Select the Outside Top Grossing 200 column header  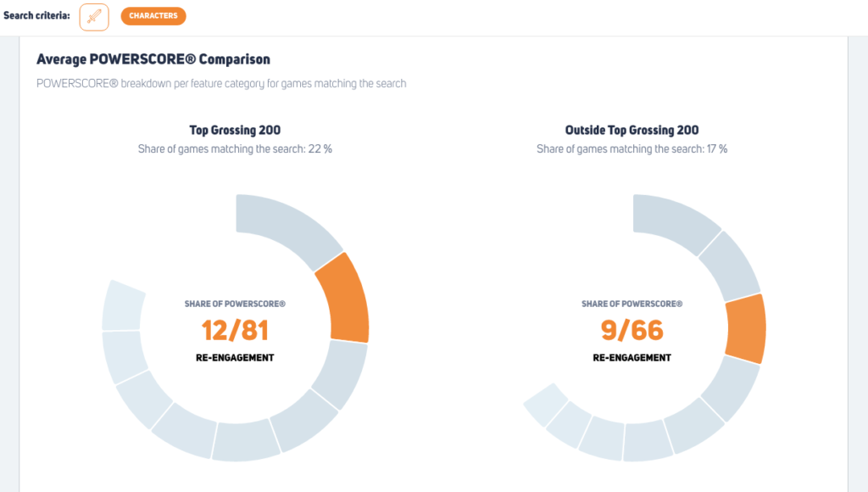pos(632,130)
